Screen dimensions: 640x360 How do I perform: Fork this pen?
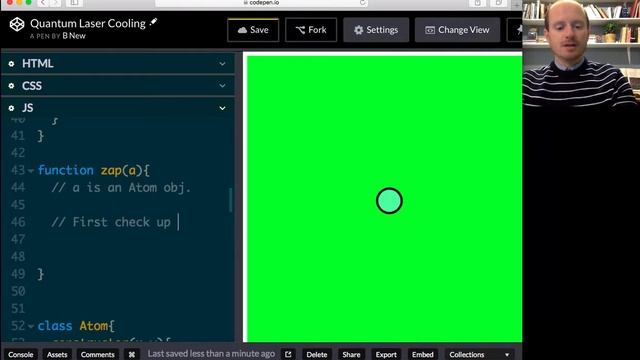point(311,30)
